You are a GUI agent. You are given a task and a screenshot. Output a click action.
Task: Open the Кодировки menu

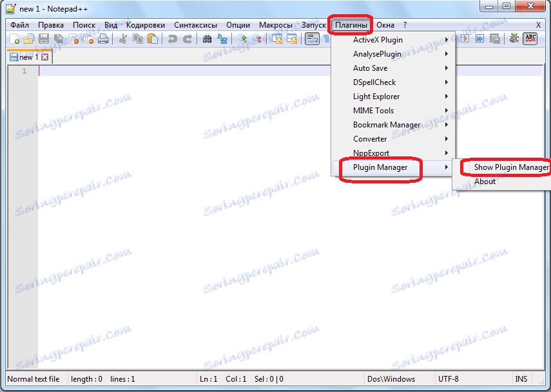pyautogui.click(x=146, y=25)
